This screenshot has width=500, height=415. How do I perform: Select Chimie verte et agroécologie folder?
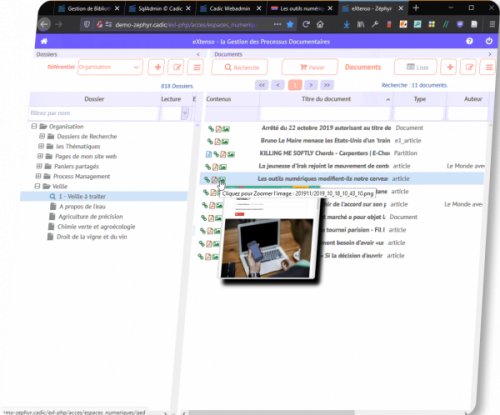96,227
